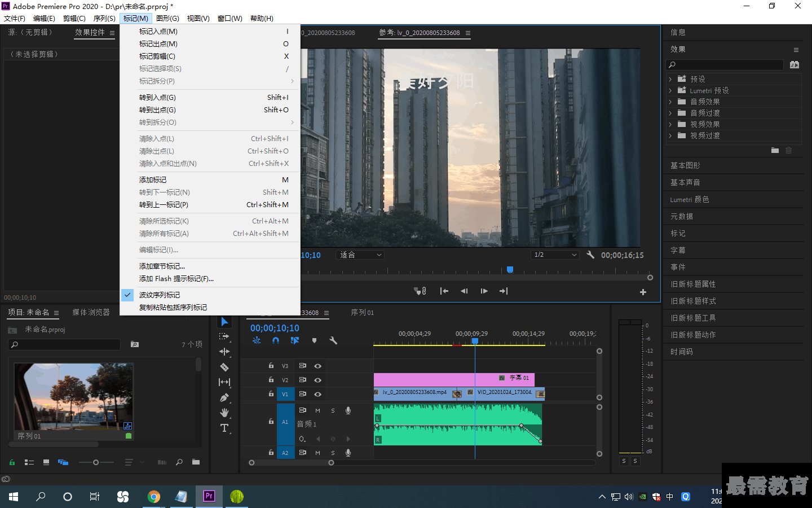Open the 字幕 panel
Image resolution: width=812 pixels, height=508 pixels.
click(x=678, y=250)
